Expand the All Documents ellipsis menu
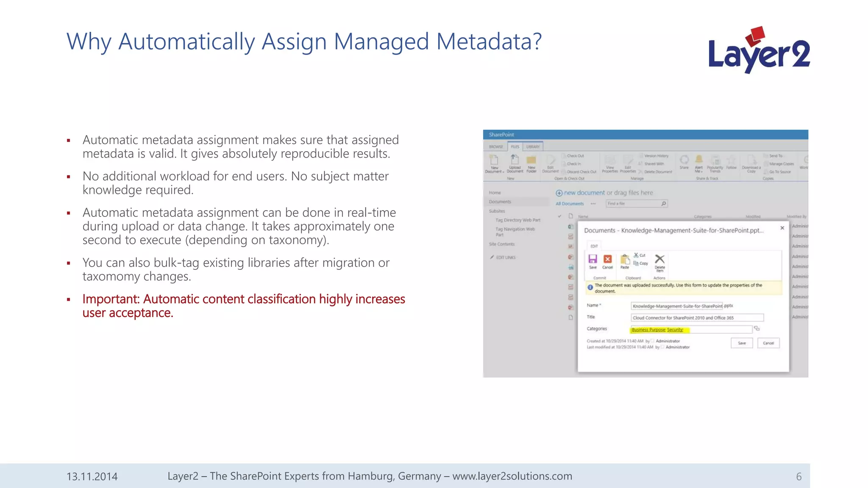The width and height of the screenshot is (868, 488). point(593,204)
